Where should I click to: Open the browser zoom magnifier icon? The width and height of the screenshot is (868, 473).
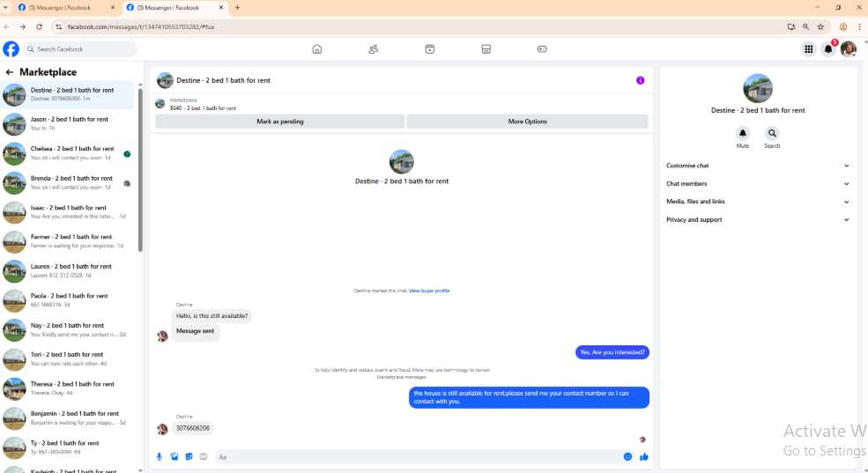click(805, 26)
